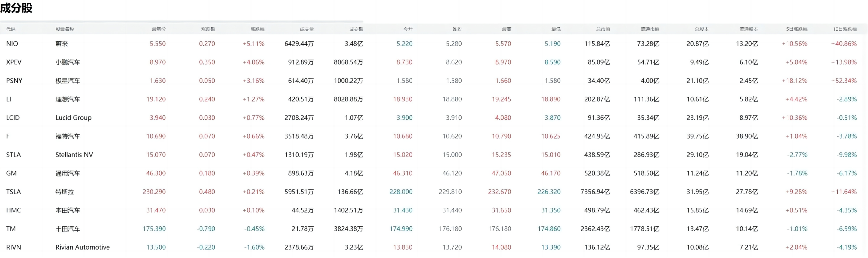Select PSNY 5-day change +18.12%
This screenshot has width=868, height=258.
click(795, 81)
